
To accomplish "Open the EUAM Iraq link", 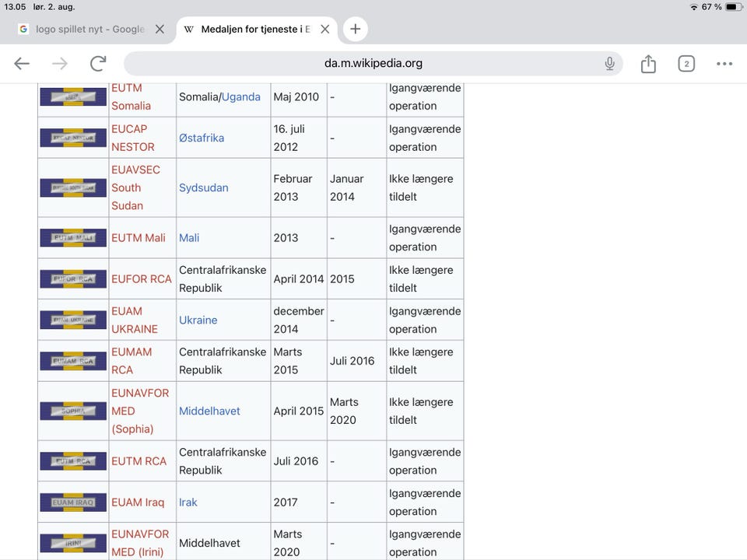I will [x=138, y=502].
